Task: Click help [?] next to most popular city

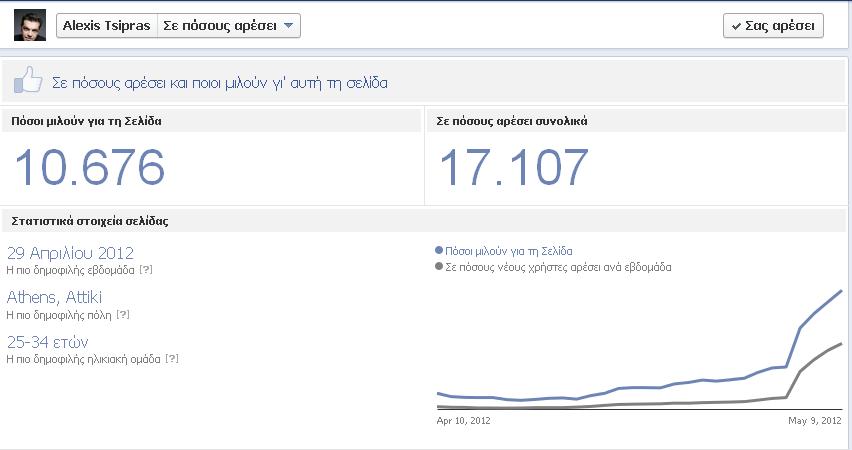Action: tap(123, 314)
